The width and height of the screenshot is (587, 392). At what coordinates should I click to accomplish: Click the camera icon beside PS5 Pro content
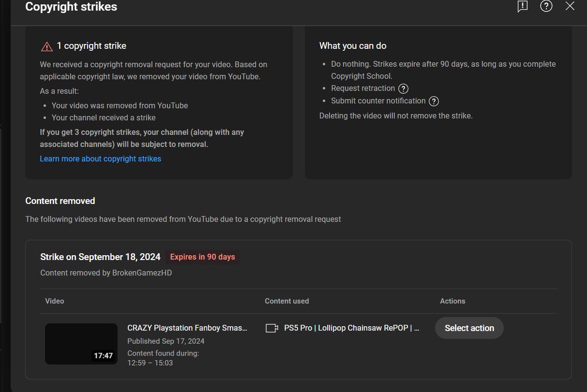pyautogui.click(x=271, y=328)
